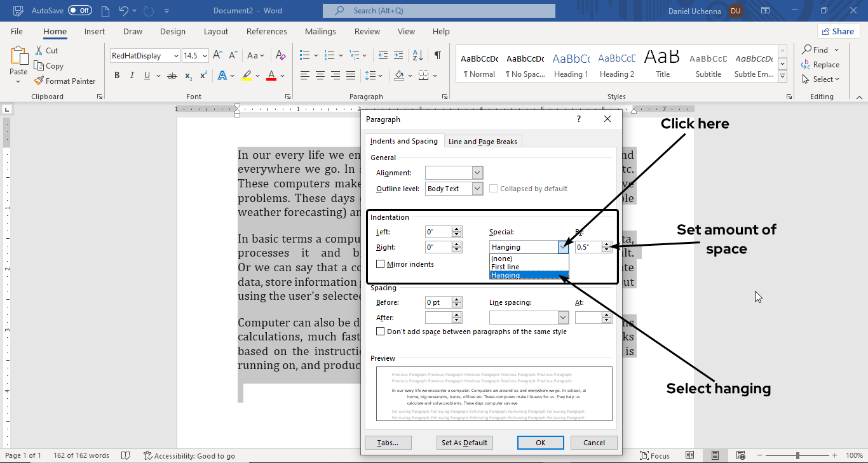Open the Layout ribbon tab
The height and width of the screenshot is (463, 868).
coord(215,32)
